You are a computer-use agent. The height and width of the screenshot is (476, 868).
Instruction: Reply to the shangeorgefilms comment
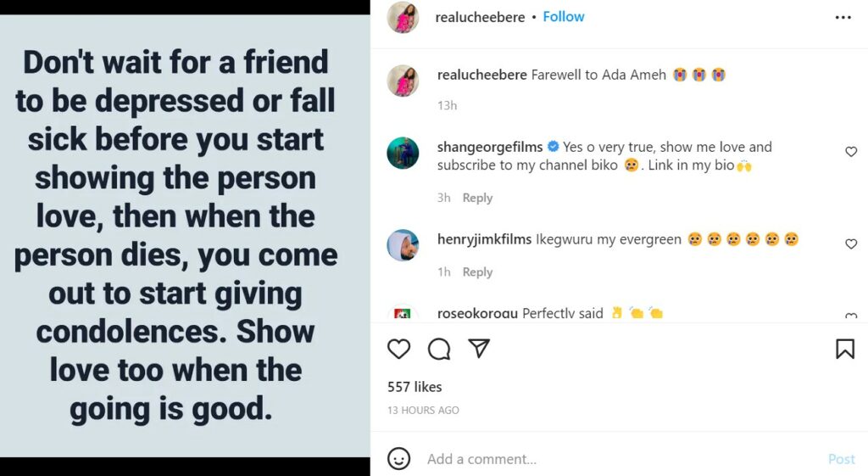[x=477, y=198]
